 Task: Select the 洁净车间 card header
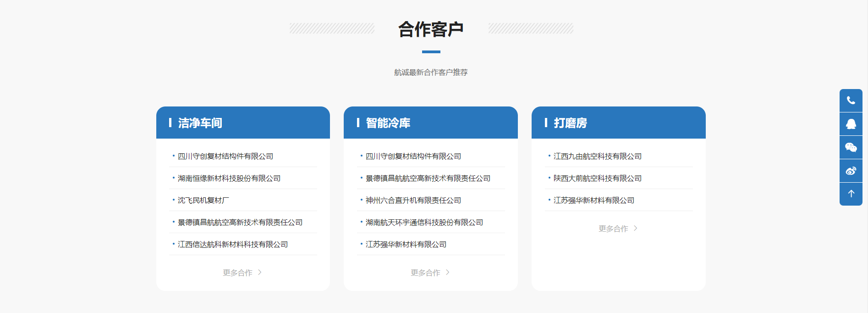click(x=243, y=123)
